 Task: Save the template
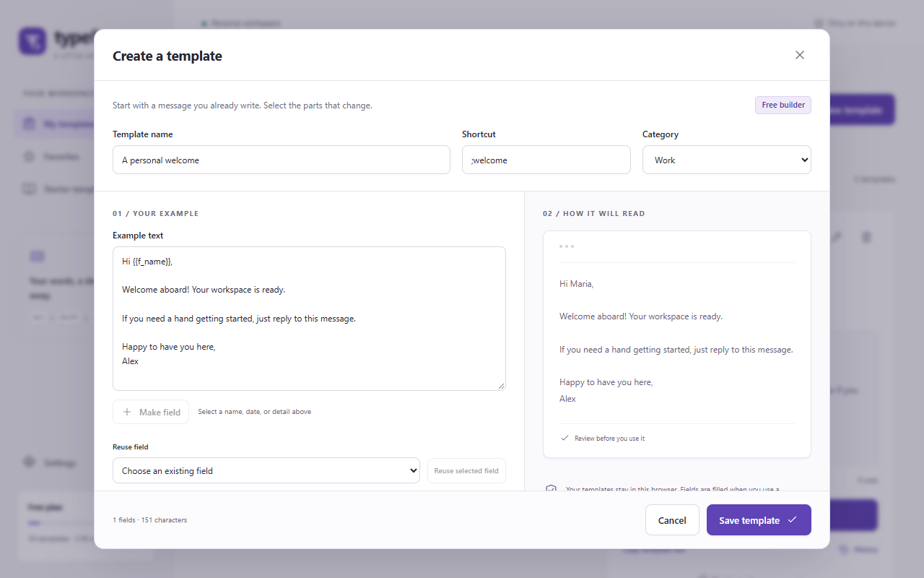pyautogui.click(x=759, y=520)
